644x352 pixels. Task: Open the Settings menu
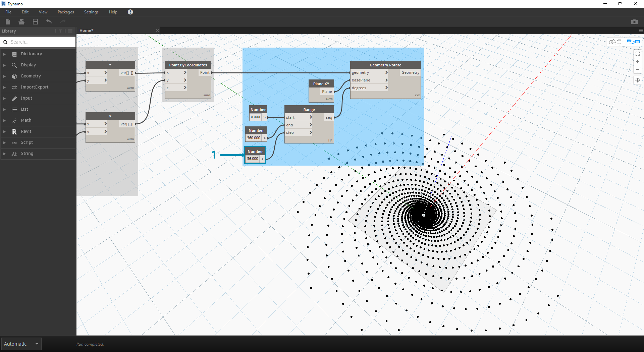coord(91,12)
